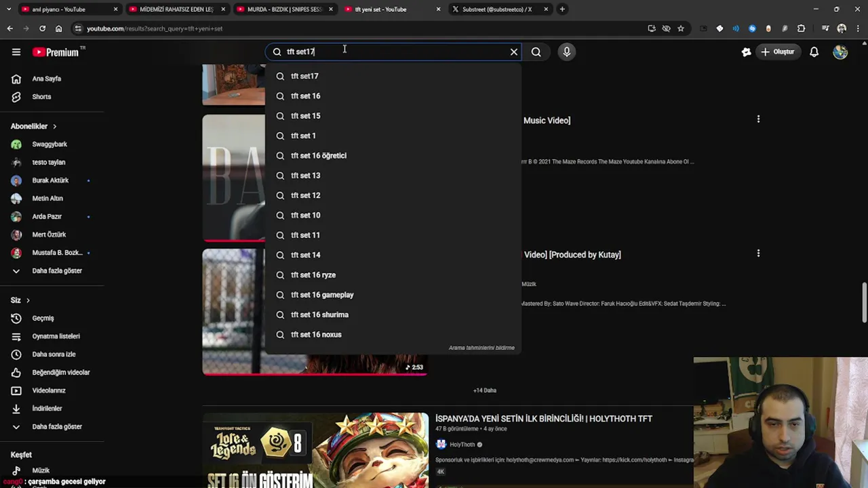
Task: Select suggestion "tft set17"
Action: (x=393, y=76)
